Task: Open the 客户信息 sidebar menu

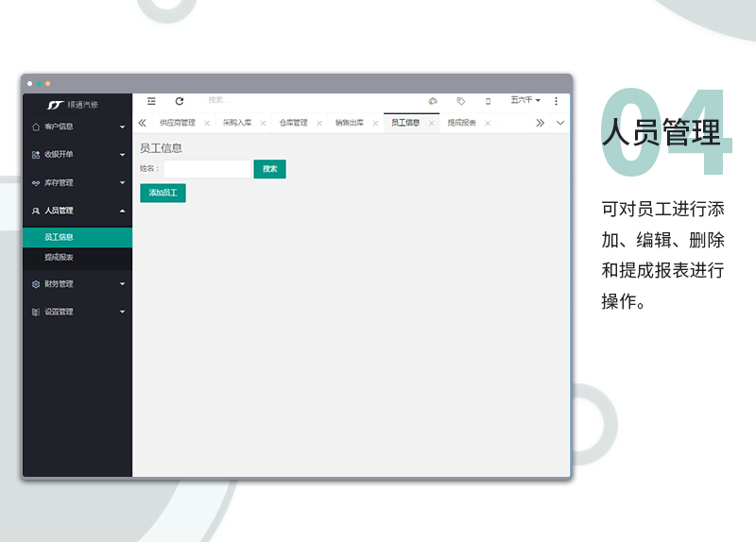Action: [x=77, y=127]
